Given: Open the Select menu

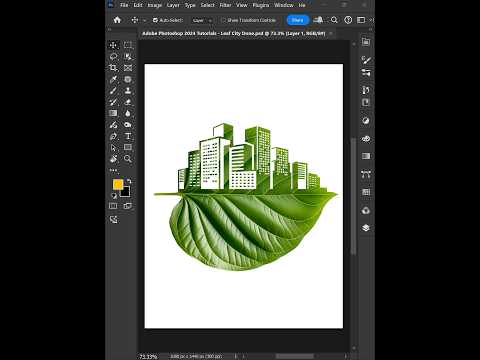Looking at the screenshot, I should 208,5.
